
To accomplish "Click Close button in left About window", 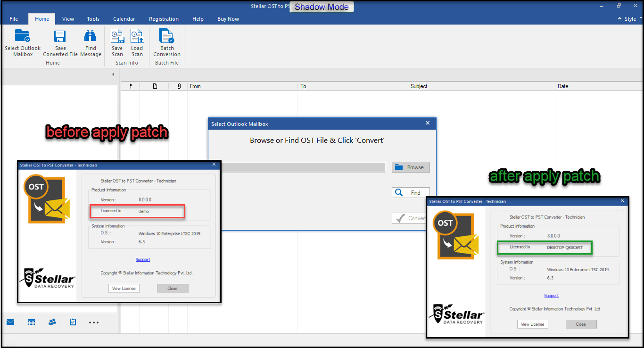I will (x=173, y=288).
